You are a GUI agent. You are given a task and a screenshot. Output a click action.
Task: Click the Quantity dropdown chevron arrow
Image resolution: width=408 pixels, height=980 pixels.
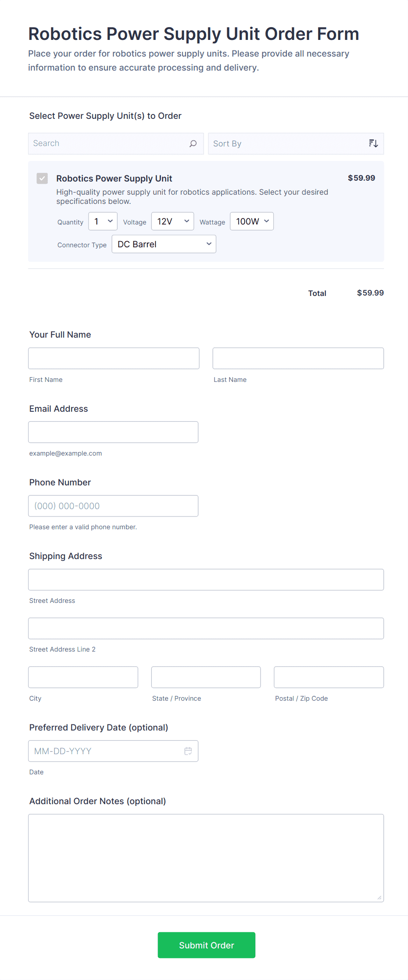111,221
